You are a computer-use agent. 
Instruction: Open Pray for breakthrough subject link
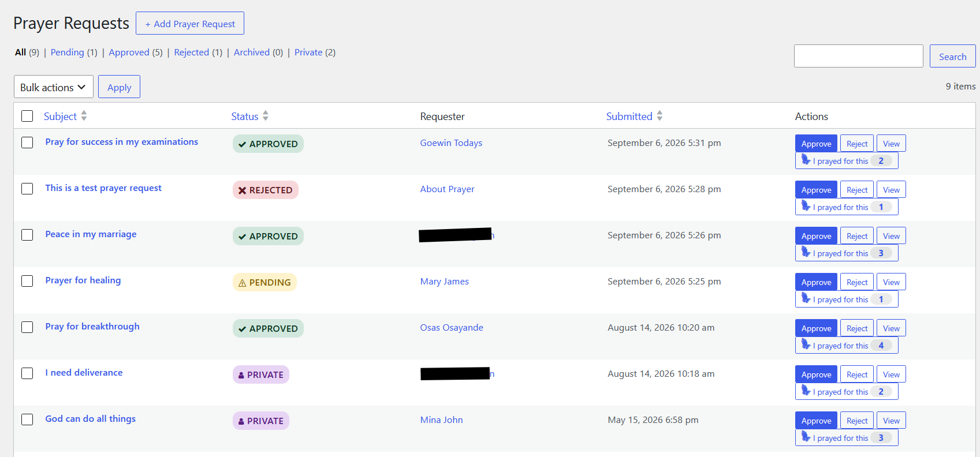(x=92, y=327)
